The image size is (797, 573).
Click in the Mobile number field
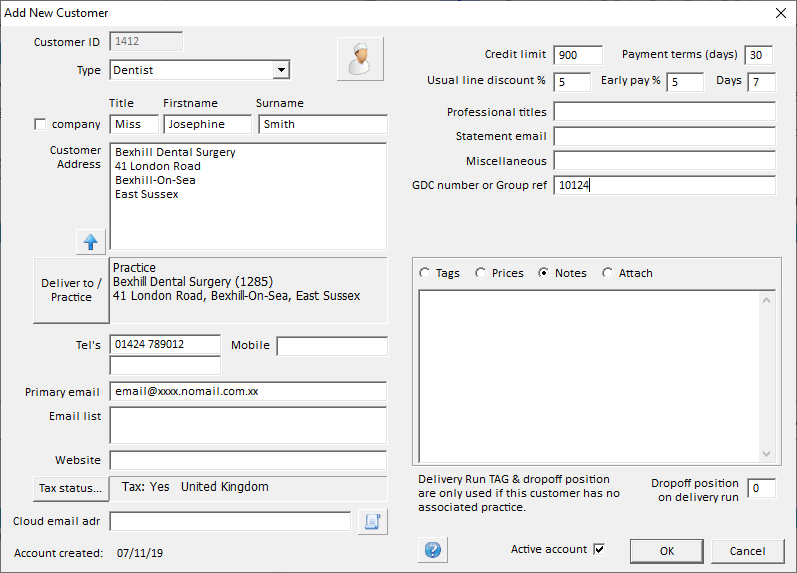click(331, 346)
